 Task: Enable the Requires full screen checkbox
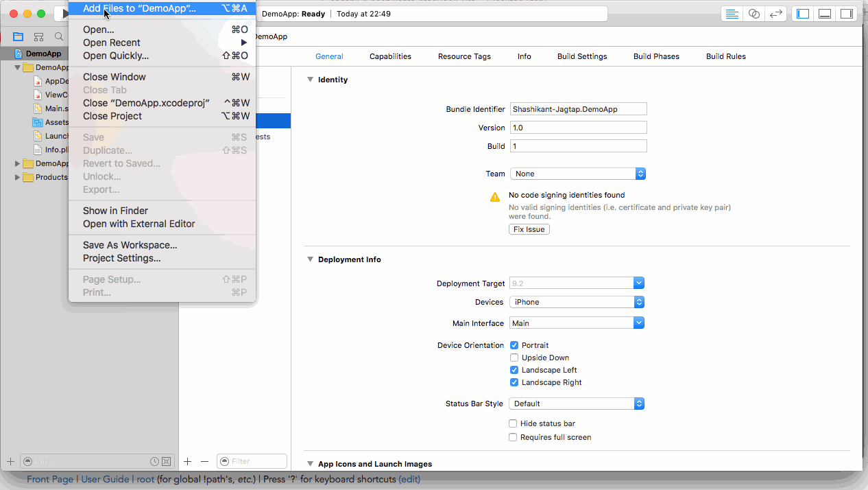click(x=513, y=437)
